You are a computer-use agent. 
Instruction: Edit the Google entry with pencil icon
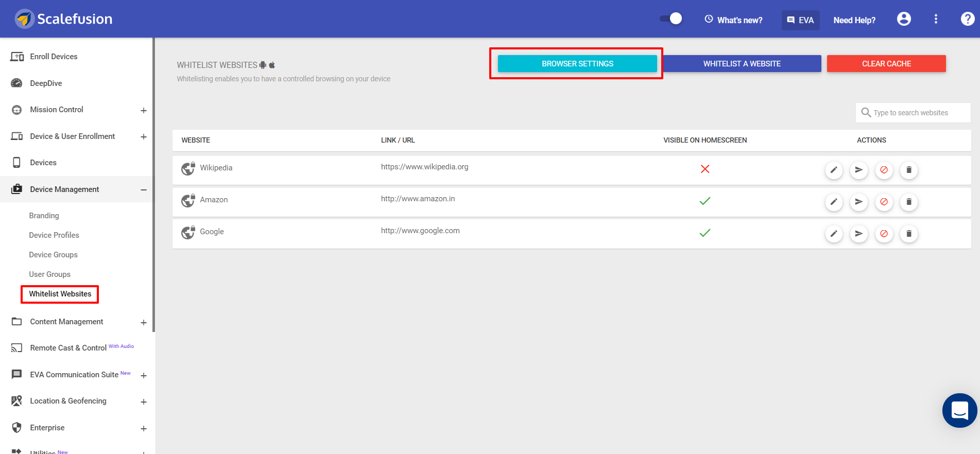(834, 234)
